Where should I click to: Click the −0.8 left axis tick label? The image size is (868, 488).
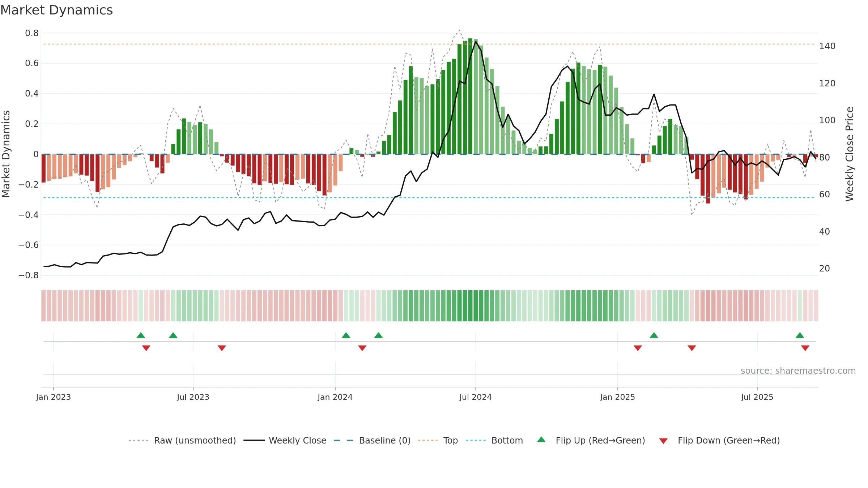pyautogui.click(x=29, y=275)
